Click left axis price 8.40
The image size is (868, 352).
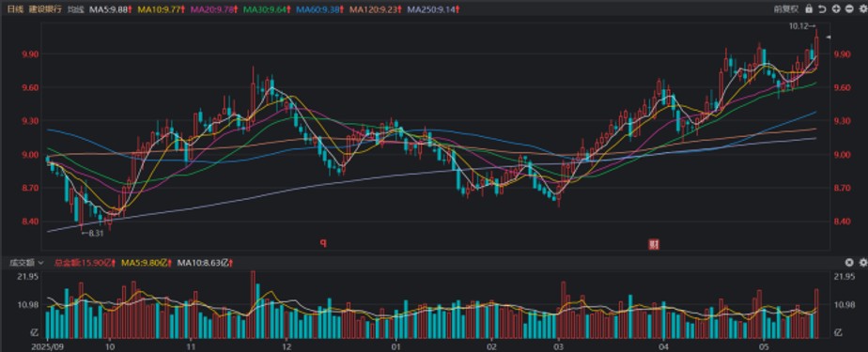pos(30,222)
